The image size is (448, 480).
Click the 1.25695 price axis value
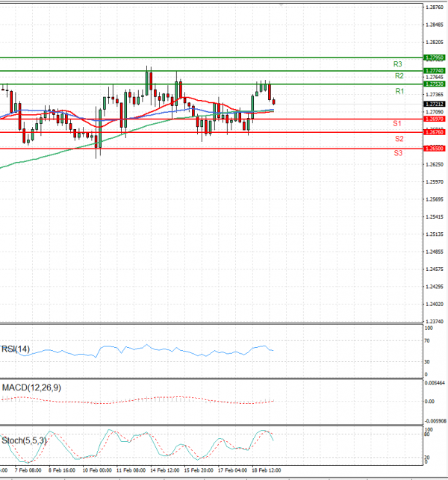click(x=435, y=199)
